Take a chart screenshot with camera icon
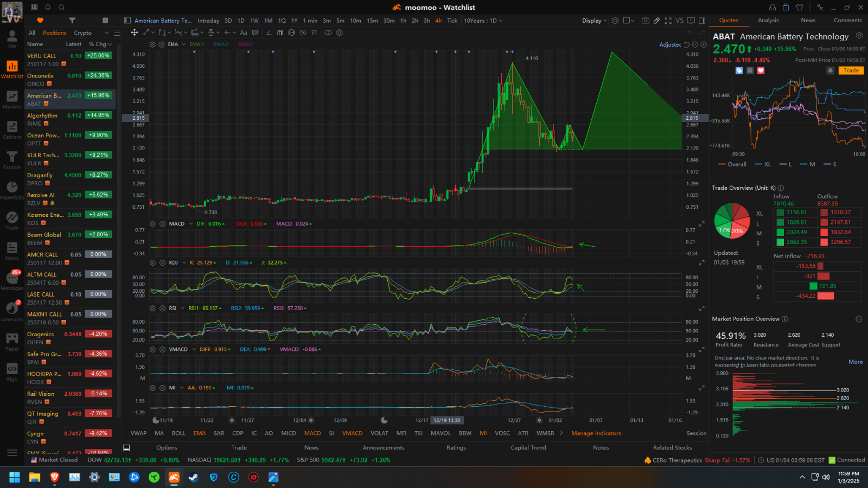868x488 pixels. click(645, 21)
